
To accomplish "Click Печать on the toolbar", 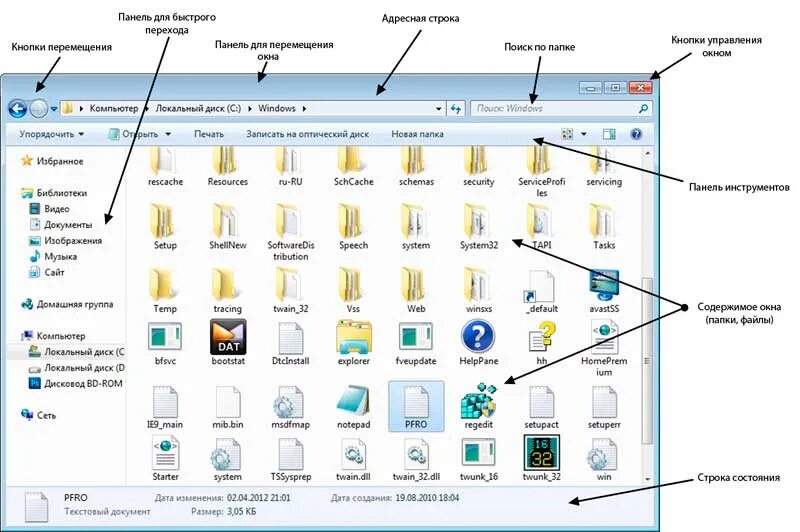I will coord(209,134).
